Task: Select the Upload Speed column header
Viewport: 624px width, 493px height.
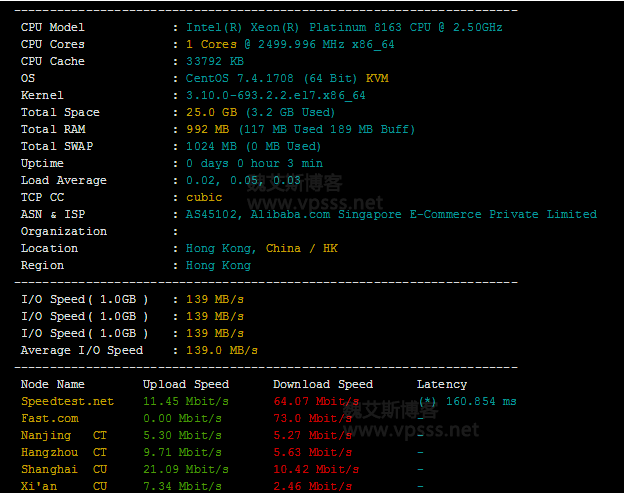Action: [x=186, y=384]
